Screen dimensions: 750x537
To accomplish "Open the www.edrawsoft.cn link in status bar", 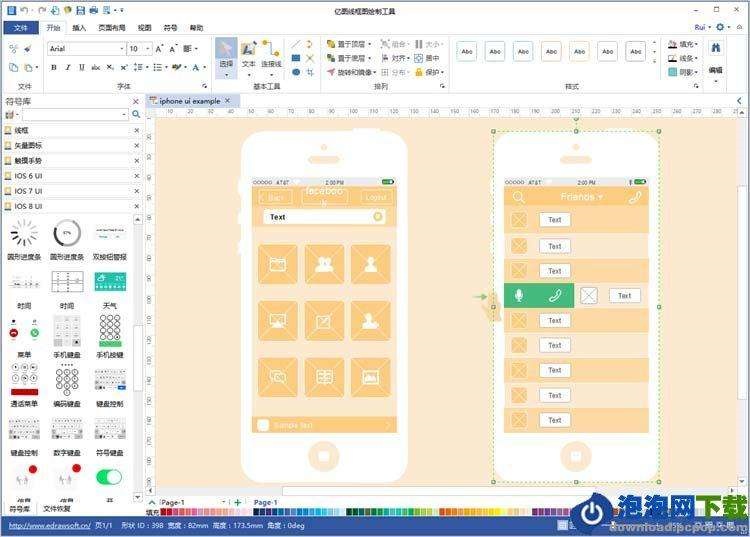I will pyautogui.click(x=50, y=525).
